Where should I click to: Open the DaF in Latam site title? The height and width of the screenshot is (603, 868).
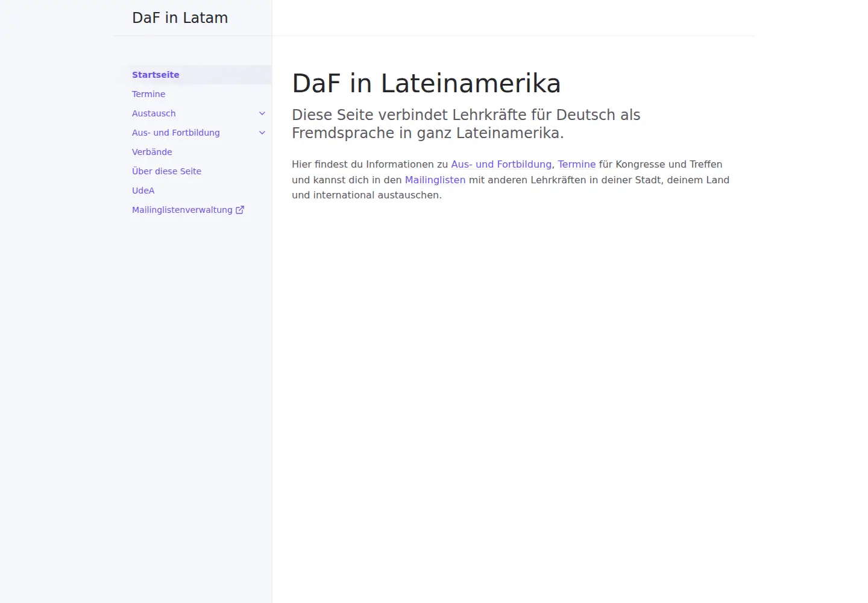[180, 18]
